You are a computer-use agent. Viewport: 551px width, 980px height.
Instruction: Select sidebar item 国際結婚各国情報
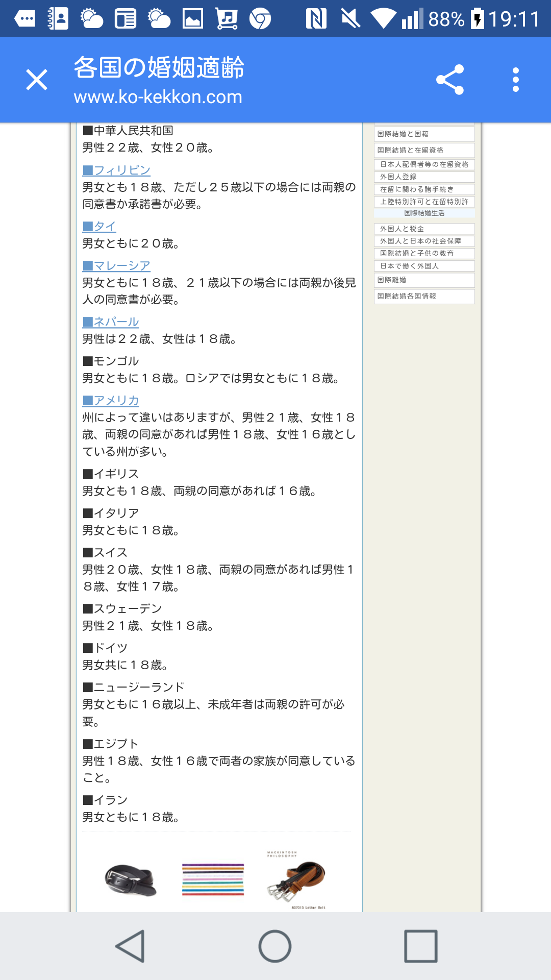(x=424, y=296)
